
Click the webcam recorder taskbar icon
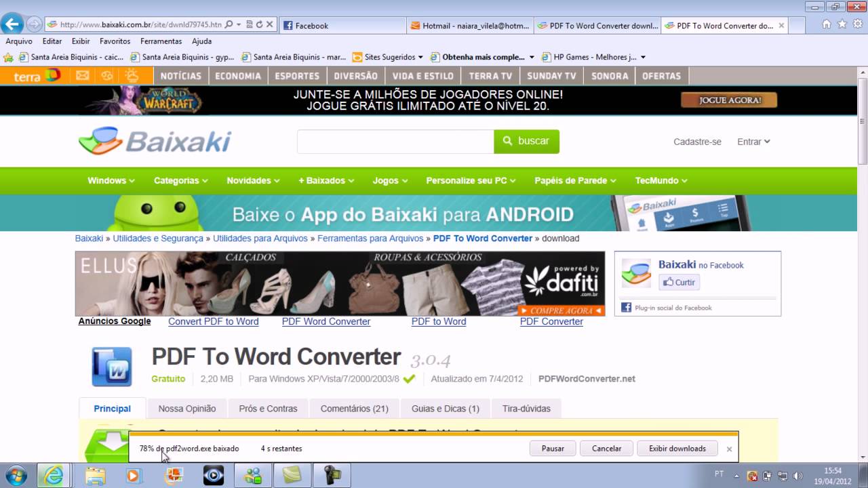coord(332,475)
